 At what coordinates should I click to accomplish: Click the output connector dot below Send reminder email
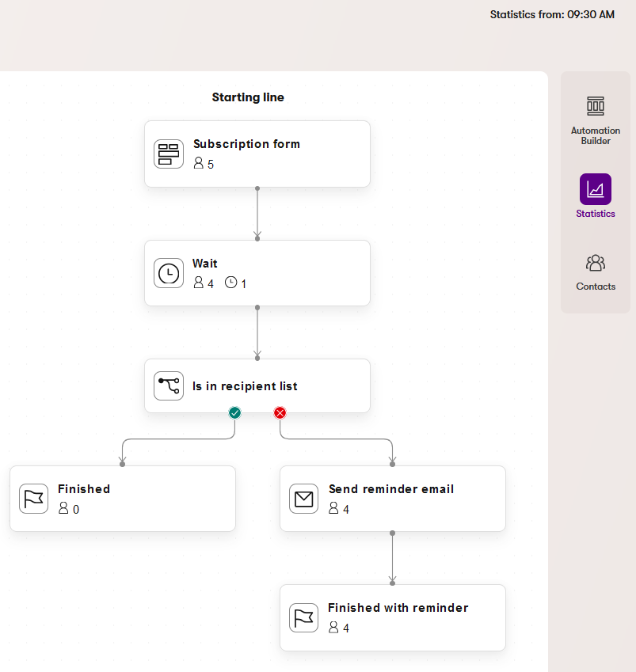pyautogui.click(x=392, y=533)
